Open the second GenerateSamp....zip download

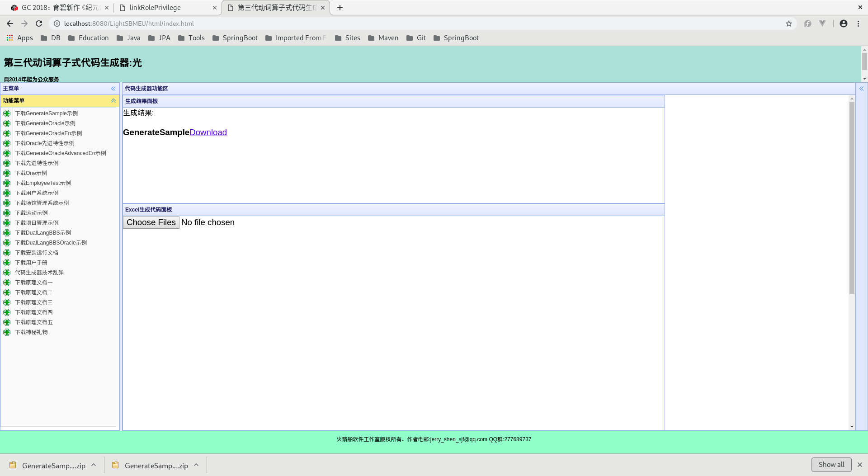point(150,465)
